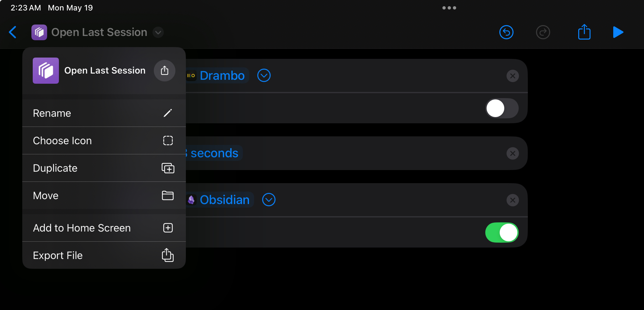Viewport: 644px width, 310px height.
Task: Select Rename from the menu
Action: click(104, 113)
